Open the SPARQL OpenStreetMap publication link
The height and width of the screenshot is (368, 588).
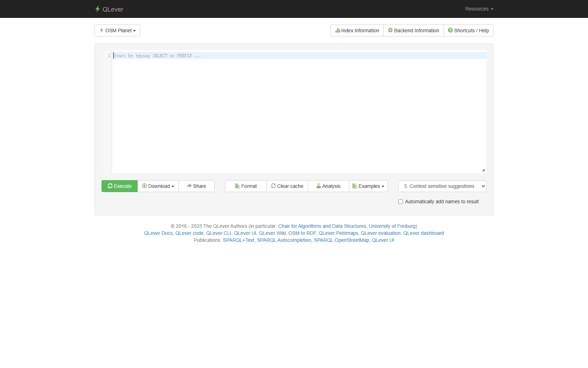point(341,240)
